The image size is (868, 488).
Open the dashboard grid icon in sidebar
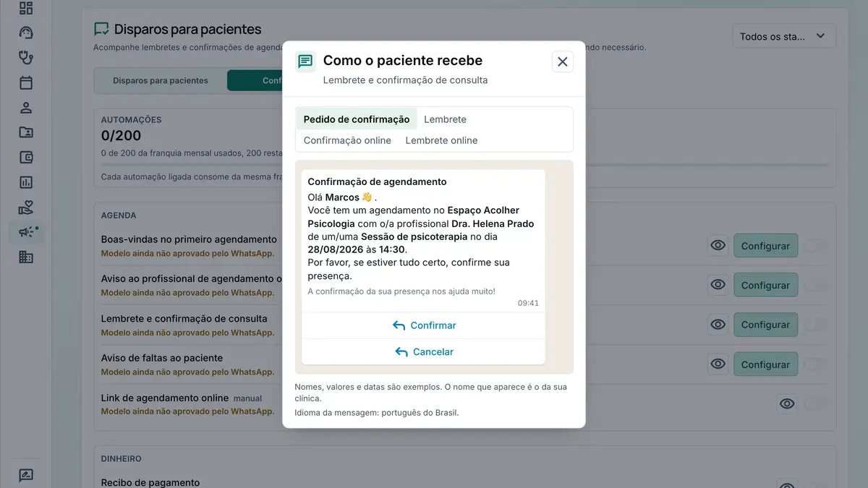[x=26, y=8]
